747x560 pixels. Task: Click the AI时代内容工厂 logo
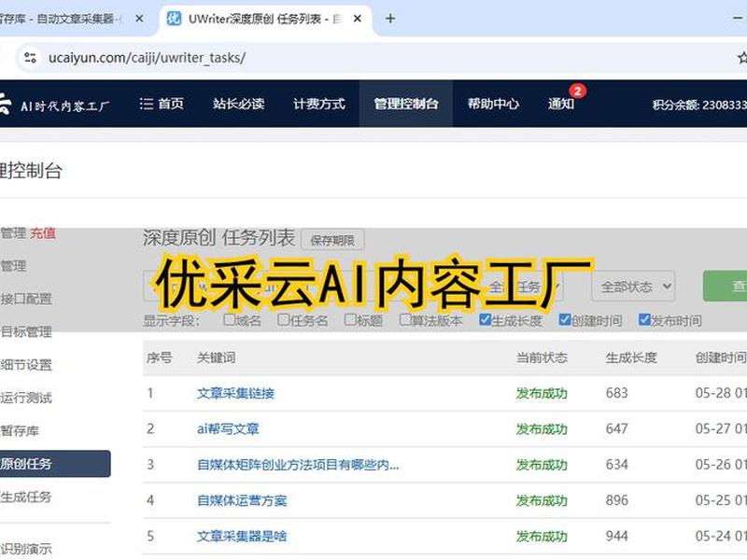click(x=55, y=105)
